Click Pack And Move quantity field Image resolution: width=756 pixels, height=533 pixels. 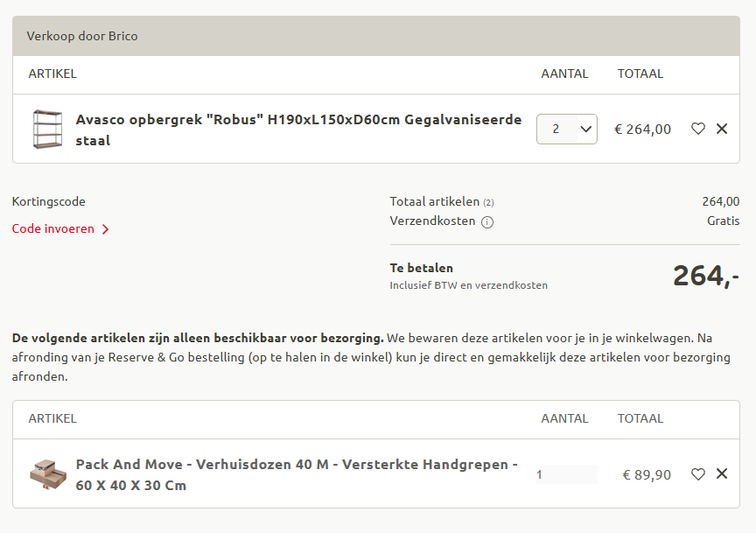point(566,474)
